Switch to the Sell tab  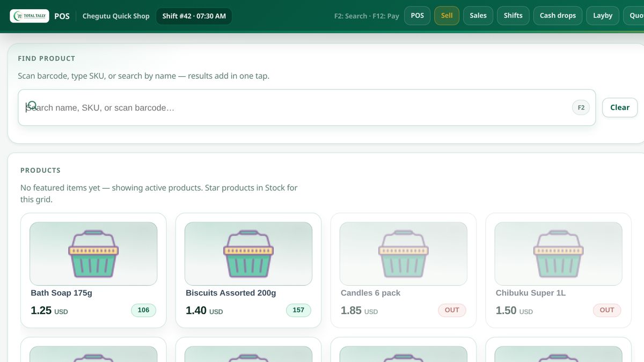coord(447,16)
